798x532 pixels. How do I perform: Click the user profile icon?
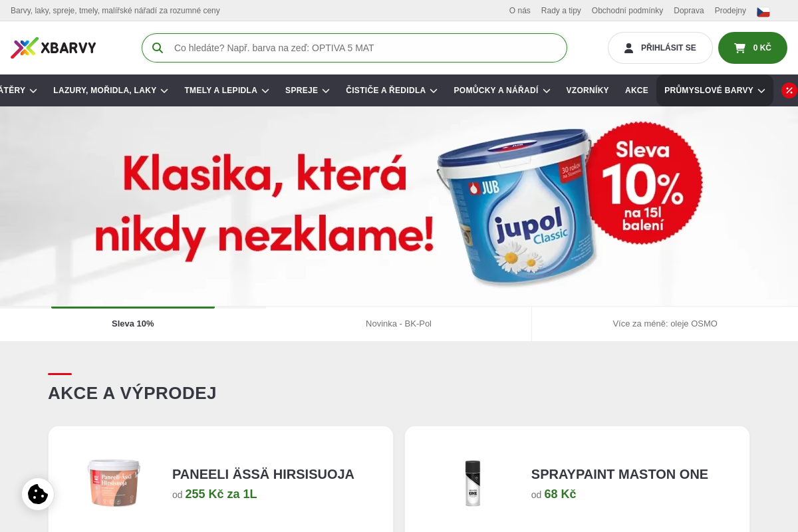pos(628,48)
